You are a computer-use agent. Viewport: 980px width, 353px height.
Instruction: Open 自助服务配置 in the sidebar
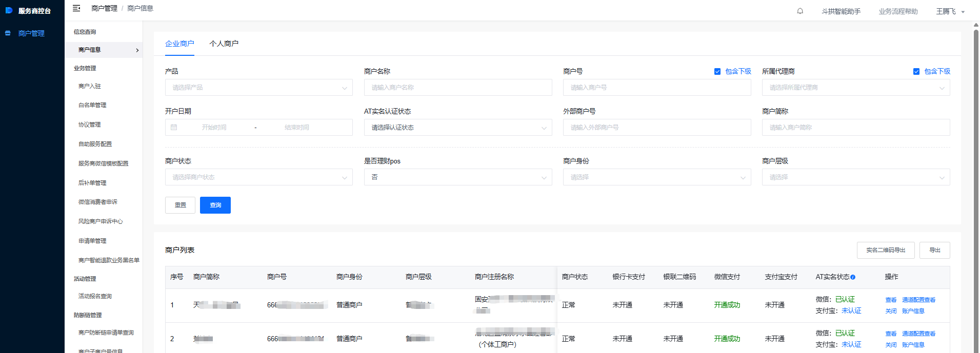tap(95, 144)
